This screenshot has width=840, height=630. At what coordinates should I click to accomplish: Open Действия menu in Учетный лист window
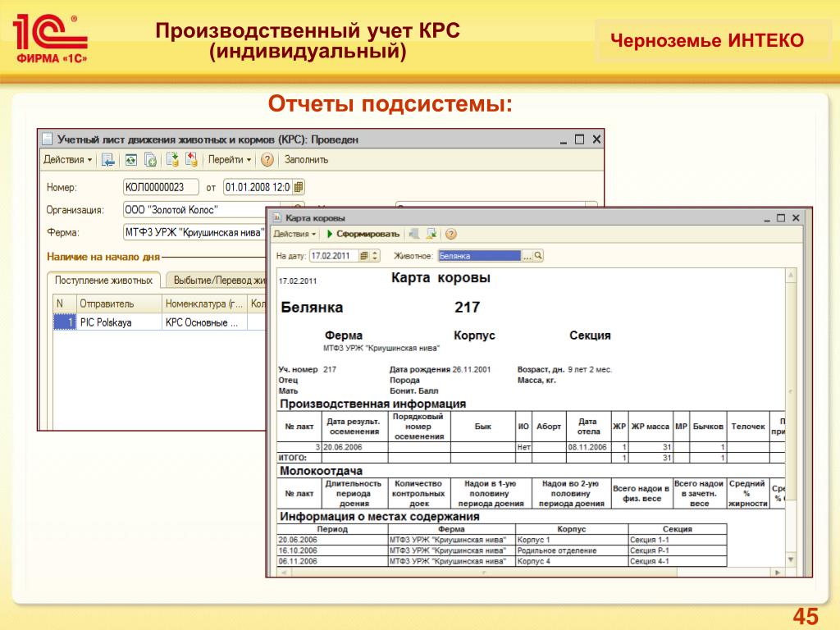coord(67,160)
